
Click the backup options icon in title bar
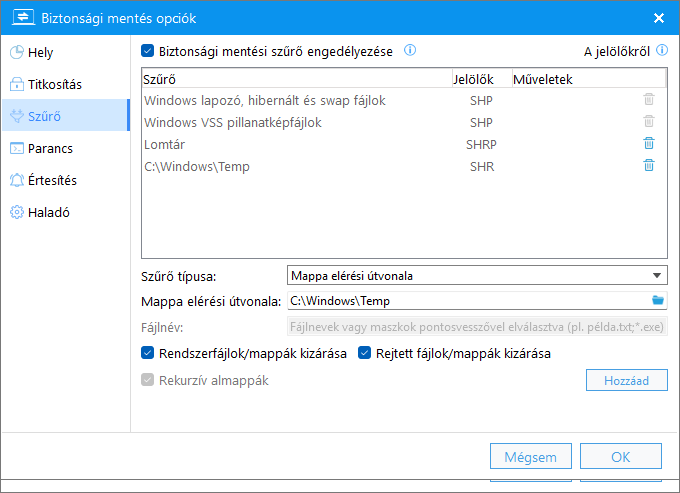pos(23,17)
